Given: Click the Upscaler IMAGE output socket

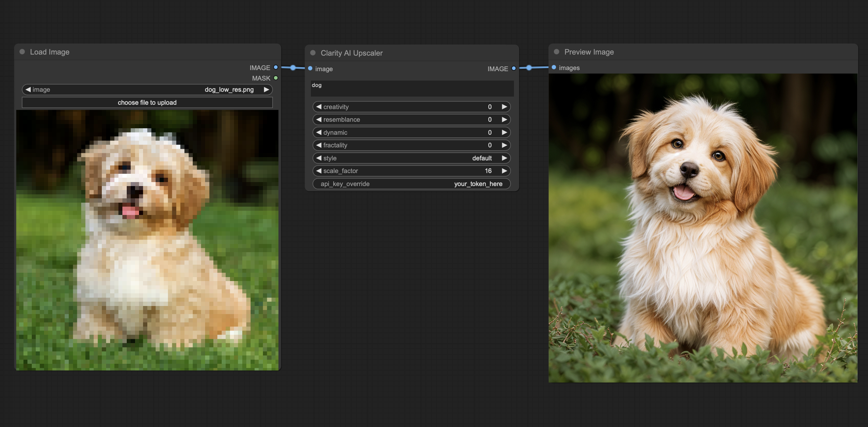Looking at the screenshot, I should [x=513, y=69].
